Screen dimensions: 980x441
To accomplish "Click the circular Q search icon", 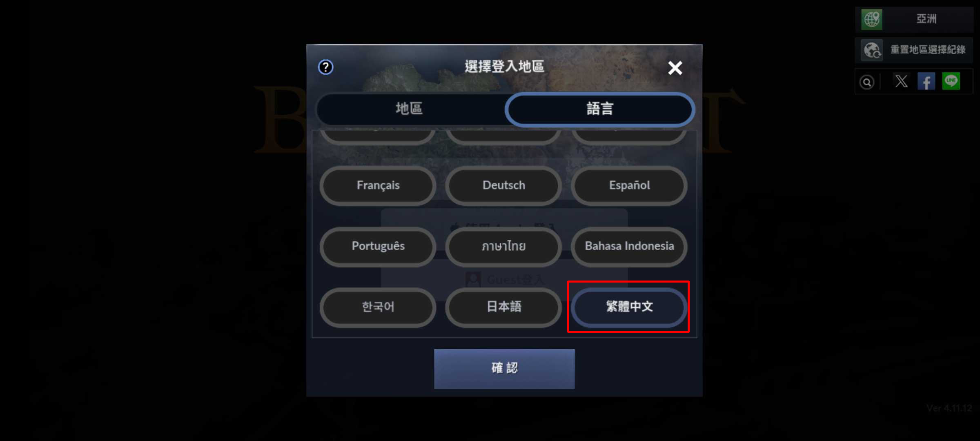I will click(867, 82).
